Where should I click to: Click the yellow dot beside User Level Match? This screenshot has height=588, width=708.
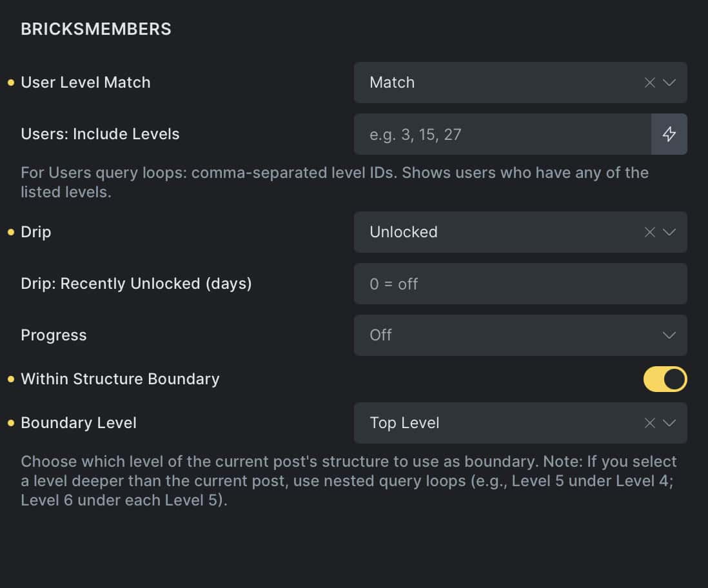pos(10,83)
